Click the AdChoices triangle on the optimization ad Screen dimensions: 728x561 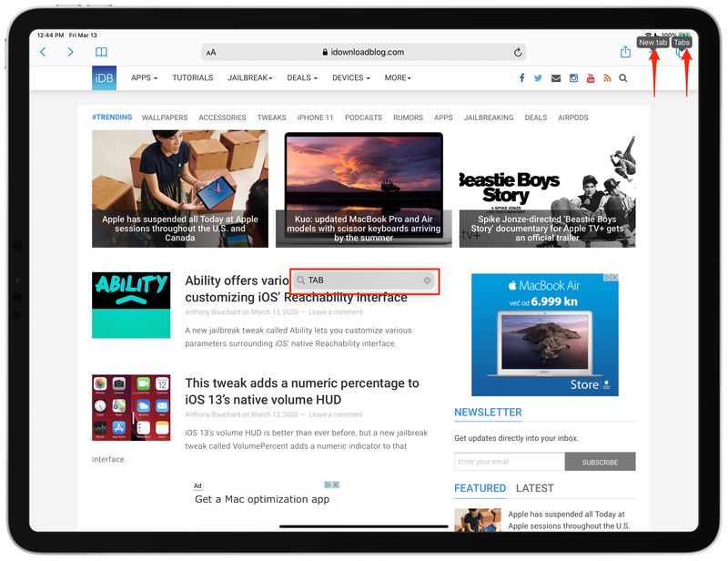pos(328,484)
